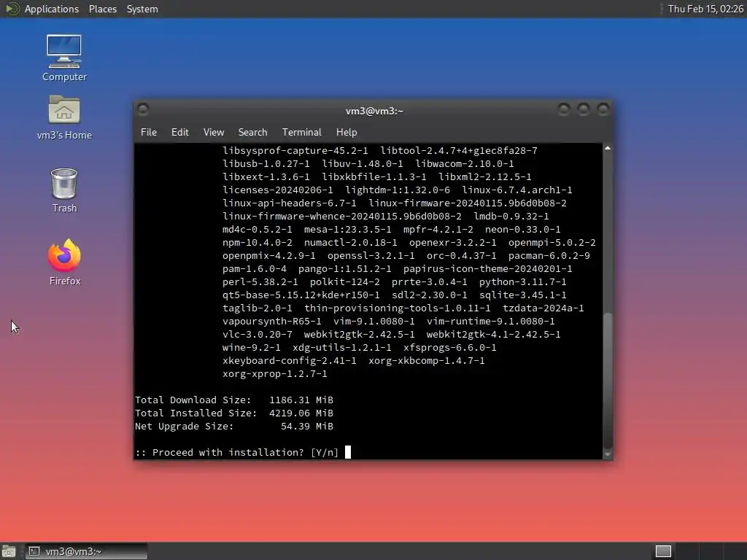Screen dimensions: 747x560
Task: Click the 'Total Download Size: 1186.31 MiB' line
Action: [234, 400]
